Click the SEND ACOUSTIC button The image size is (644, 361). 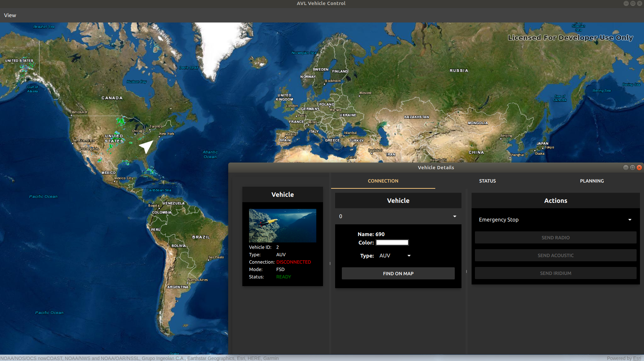point(555,255)
